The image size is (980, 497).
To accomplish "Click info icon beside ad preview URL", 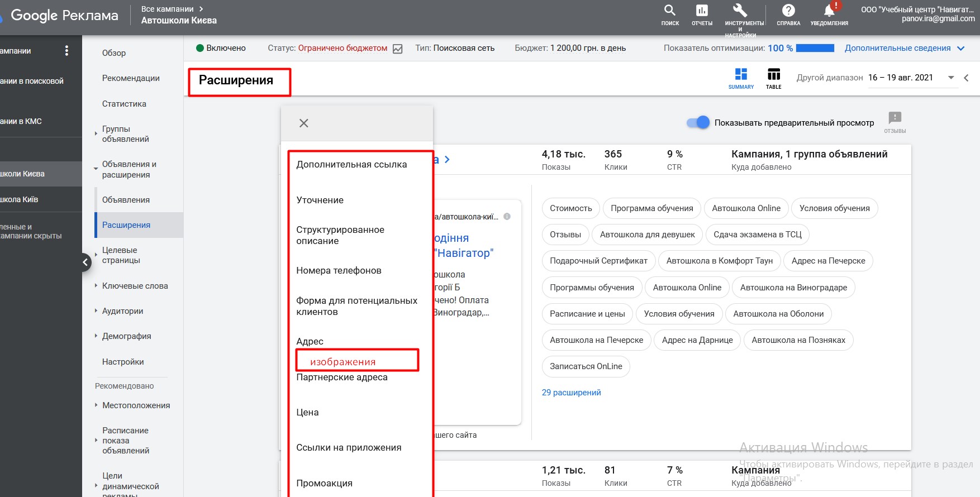I will (x=507, y=217).
